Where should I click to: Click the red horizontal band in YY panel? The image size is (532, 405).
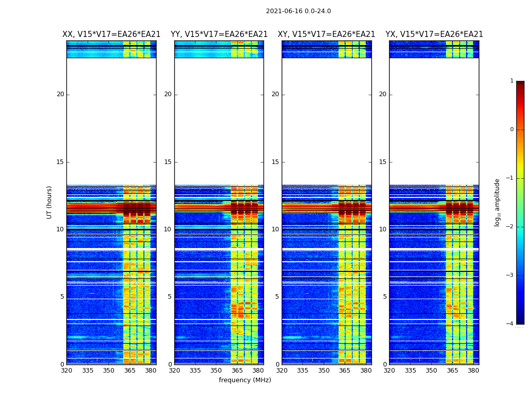[203, 208]
